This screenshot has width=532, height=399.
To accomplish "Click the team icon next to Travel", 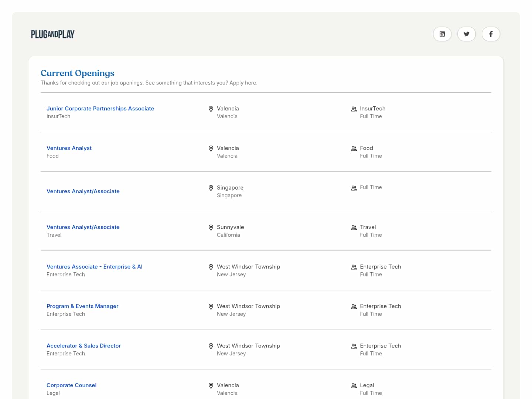I will 354,228.
